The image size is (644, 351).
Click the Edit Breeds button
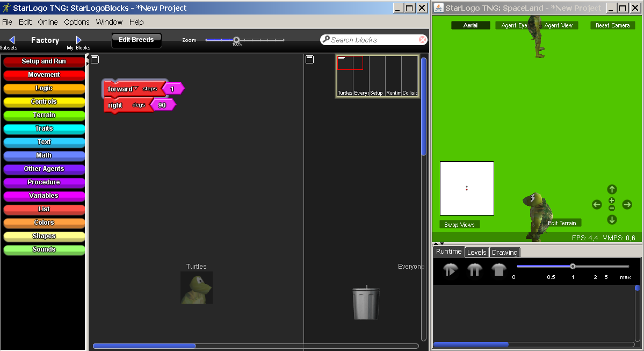[x=136, y=40]
